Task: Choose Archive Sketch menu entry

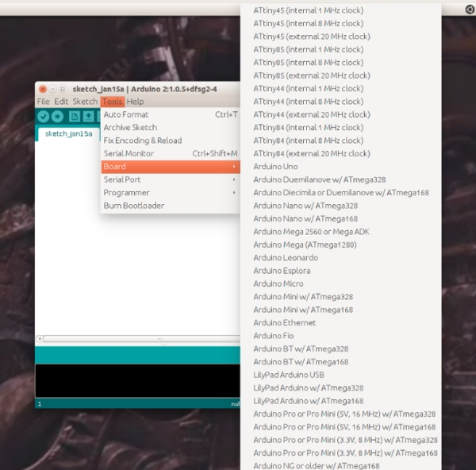Action: pos(171,128)
